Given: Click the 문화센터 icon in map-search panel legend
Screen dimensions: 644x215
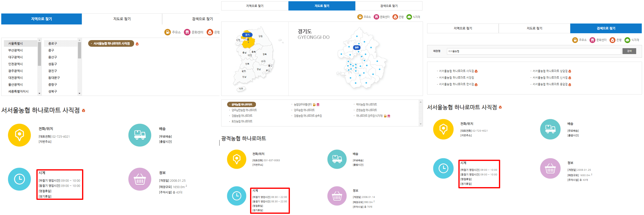Looking at the screenshot, I should coord(376,17).
